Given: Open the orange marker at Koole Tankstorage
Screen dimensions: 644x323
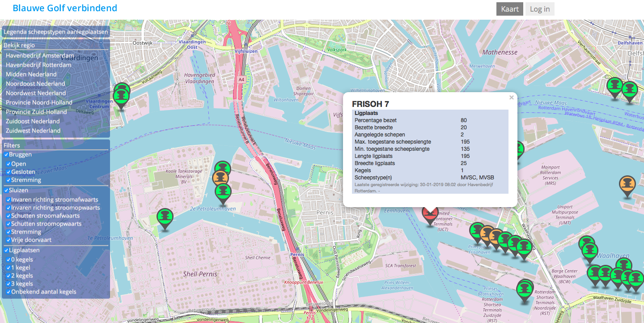Looking at the screenshot, I should [221, 178].
